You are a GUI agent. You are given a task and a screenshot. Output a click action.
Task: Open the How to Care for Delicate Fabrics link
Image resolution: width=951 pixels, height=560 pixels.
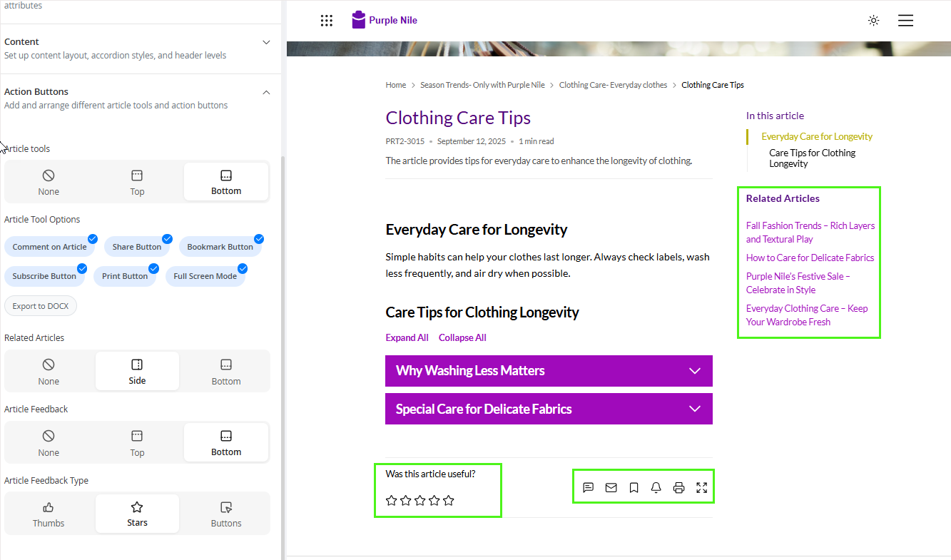click(810, 258)
